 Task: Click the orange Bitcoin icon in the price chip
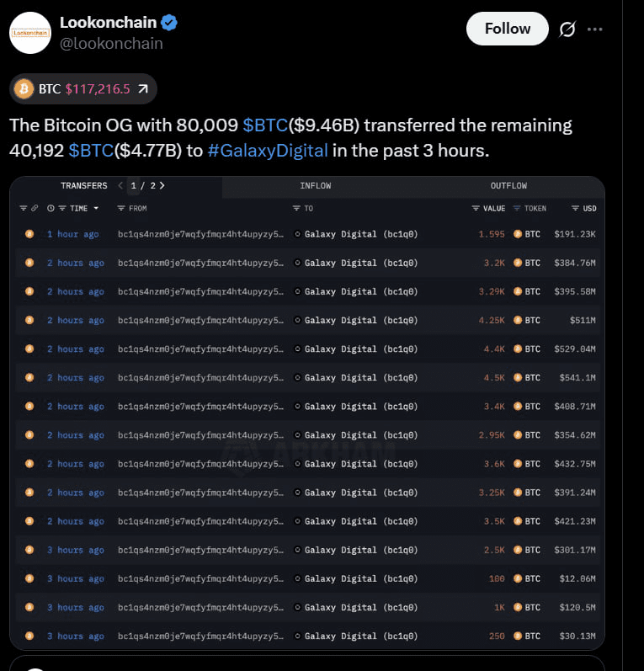click(x=24, y=88)
